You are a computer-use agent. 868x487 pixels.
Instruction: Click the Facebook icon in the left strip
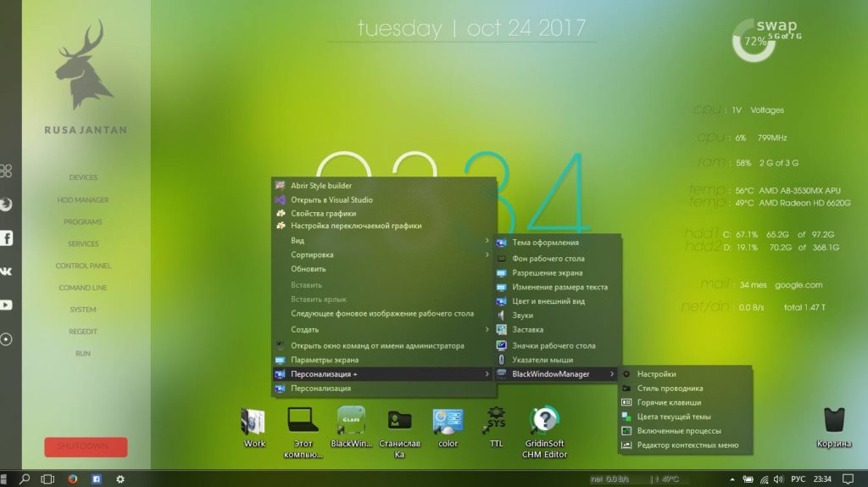pos(6,238)
